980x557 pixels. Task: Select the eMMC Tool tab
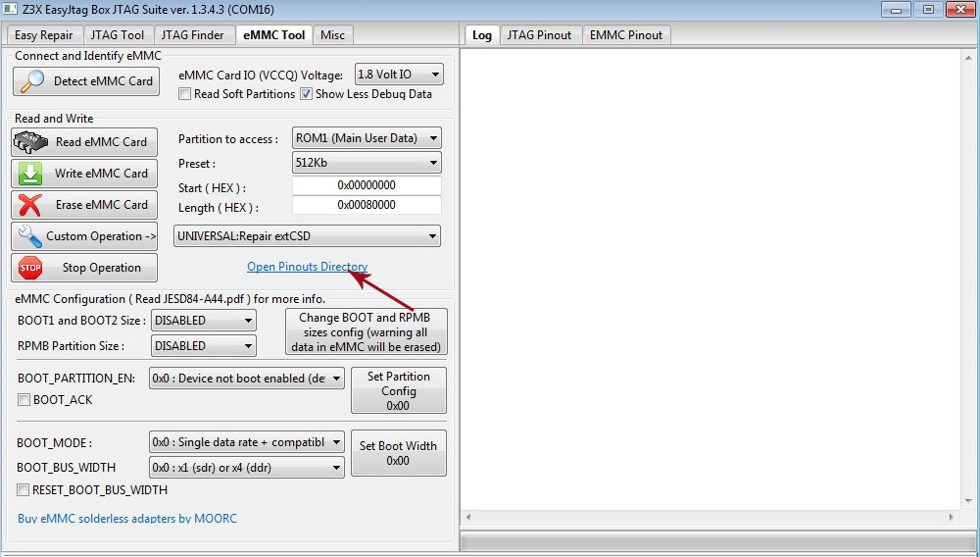click(x=273, y=35)
